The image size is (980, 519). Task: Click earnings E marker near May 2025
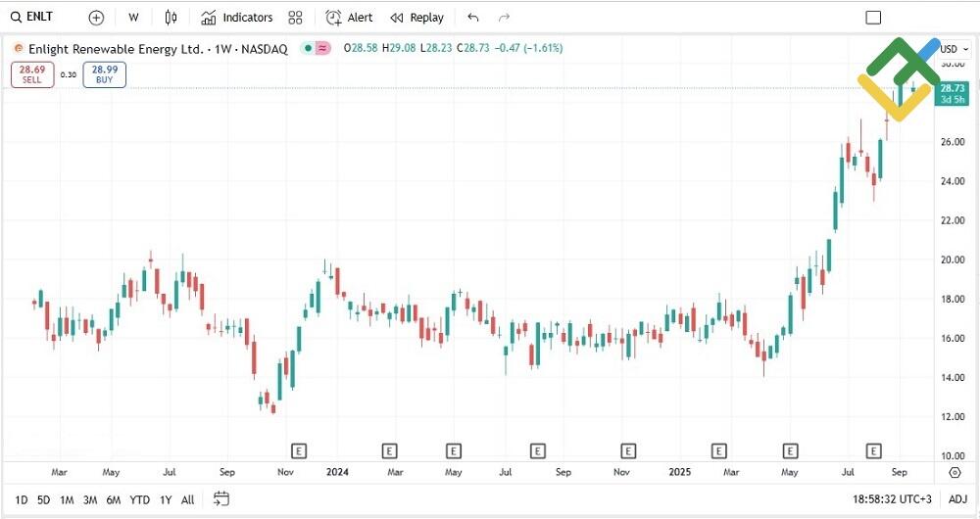[x=790, y=450]
